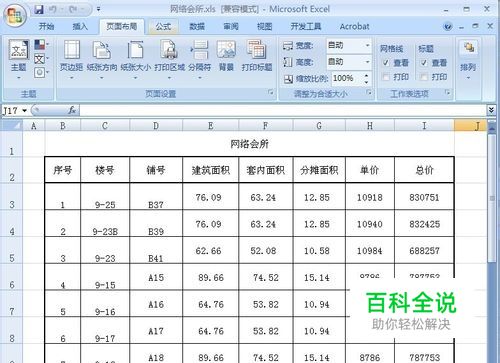Click the 总价 header cell

pyautogui.click(x=424, y=170)
